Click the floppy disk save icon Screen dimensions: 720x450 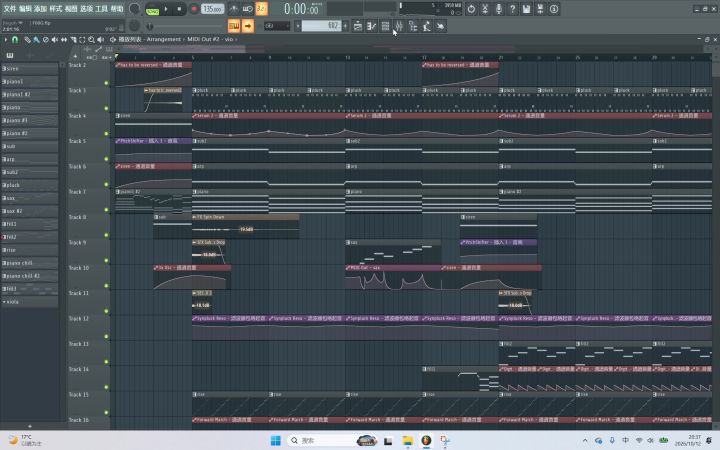[526, 9]
